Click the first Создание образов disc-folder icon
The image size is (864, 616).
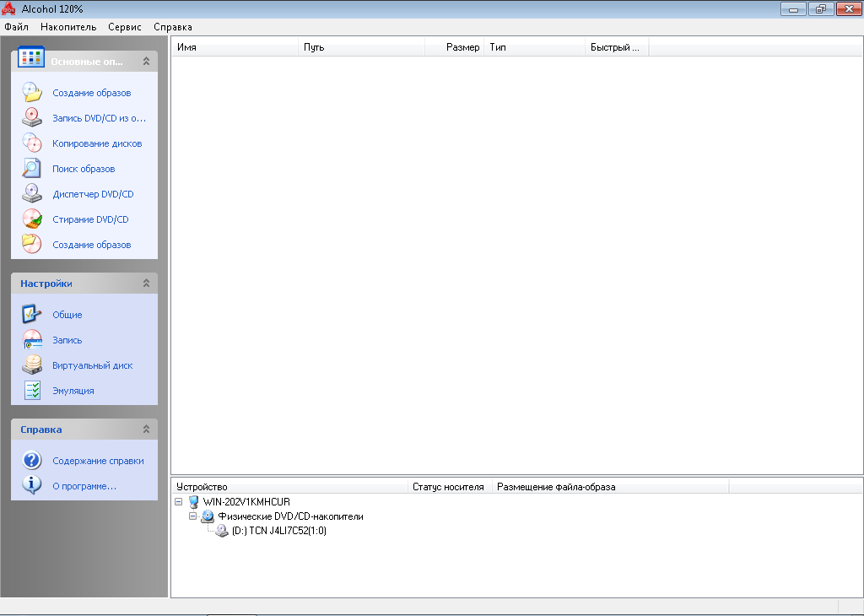(x=32, y=93)
